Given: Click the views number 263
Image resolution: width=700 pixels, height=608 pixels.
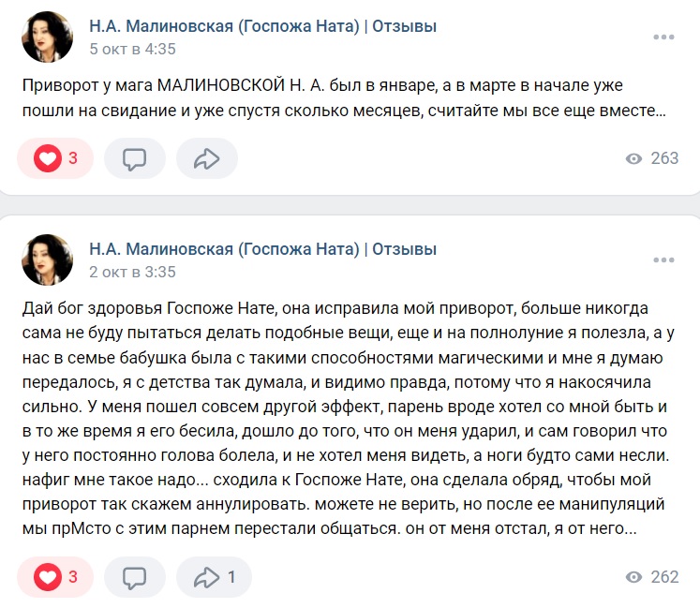Looking at the screenshot, I should point(664,158).
